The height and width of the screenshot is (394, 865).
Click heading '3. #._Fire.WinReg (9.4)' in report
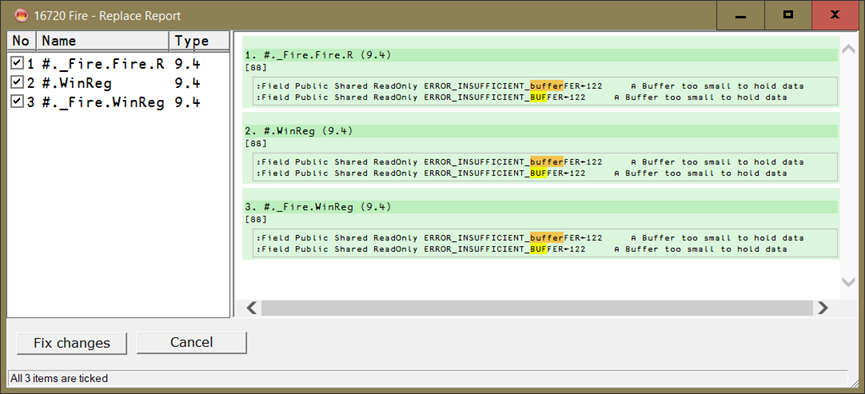click(x=318, y=207)
